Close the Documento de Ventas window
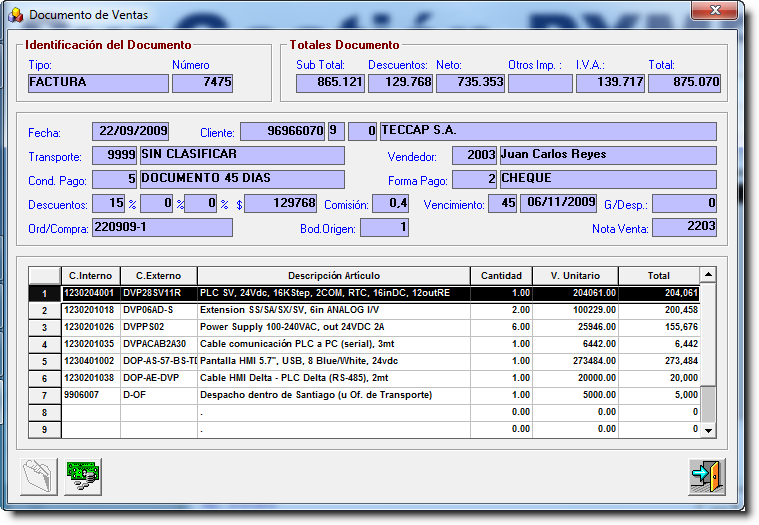This screenshot has height=525, width=759. tap(714, 10)
